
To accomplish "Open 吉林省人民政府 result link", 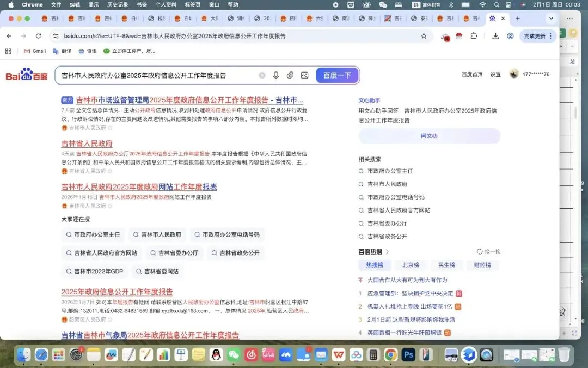I will 87,143.
